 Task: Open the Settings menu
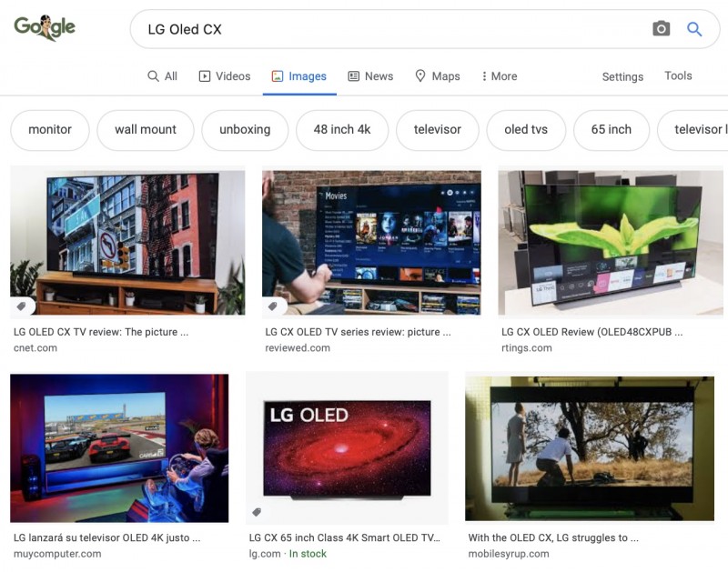pyautogui.click(x=622, y=76)
